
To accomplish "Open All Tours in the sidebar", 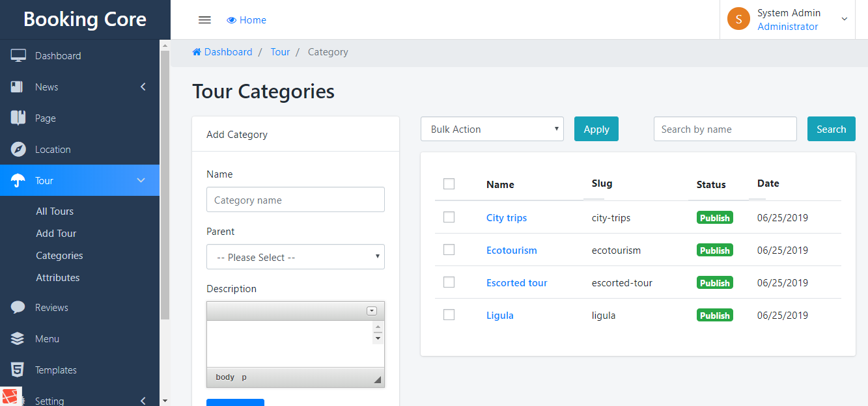I will (55, 211).
